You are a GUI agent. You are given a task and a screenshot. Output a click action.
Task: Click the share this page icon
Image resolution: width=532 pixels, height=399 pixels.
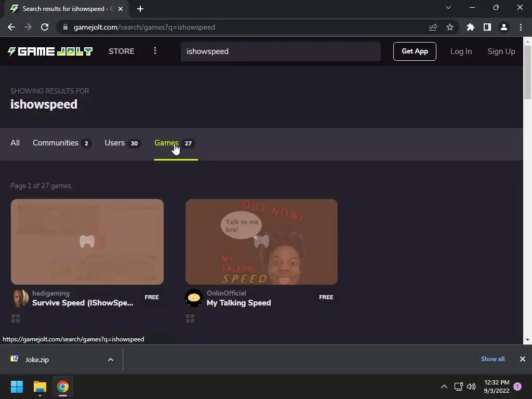click(433, 27)
